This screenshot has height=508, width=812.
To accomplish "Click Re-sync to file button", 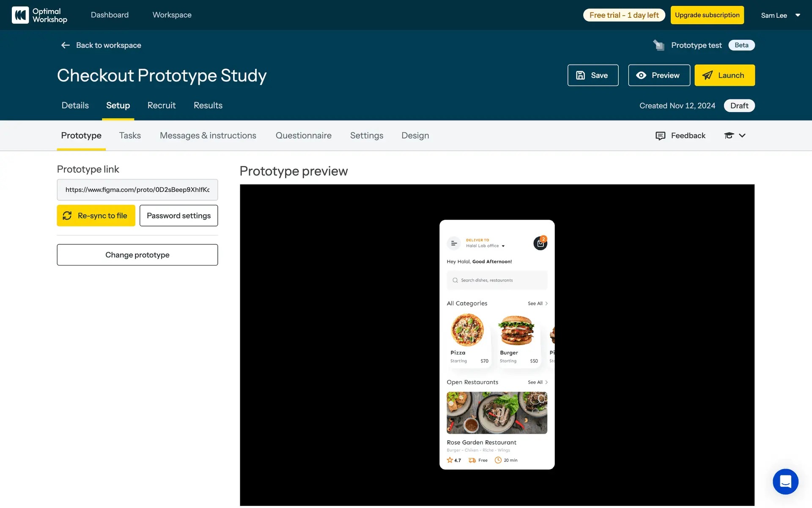I will coord(96,215).
